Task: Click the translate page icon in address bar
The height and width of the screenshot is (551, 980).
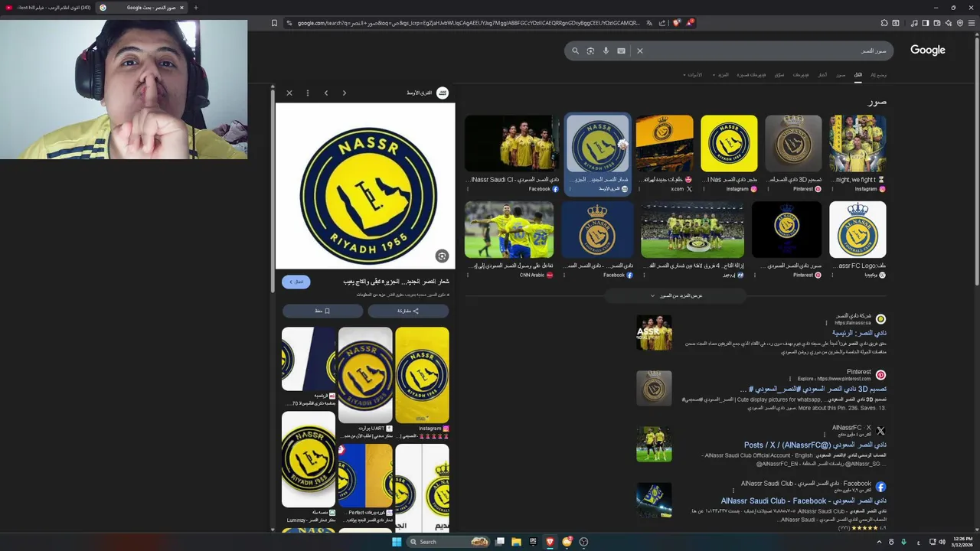Action: pos(649,23)
